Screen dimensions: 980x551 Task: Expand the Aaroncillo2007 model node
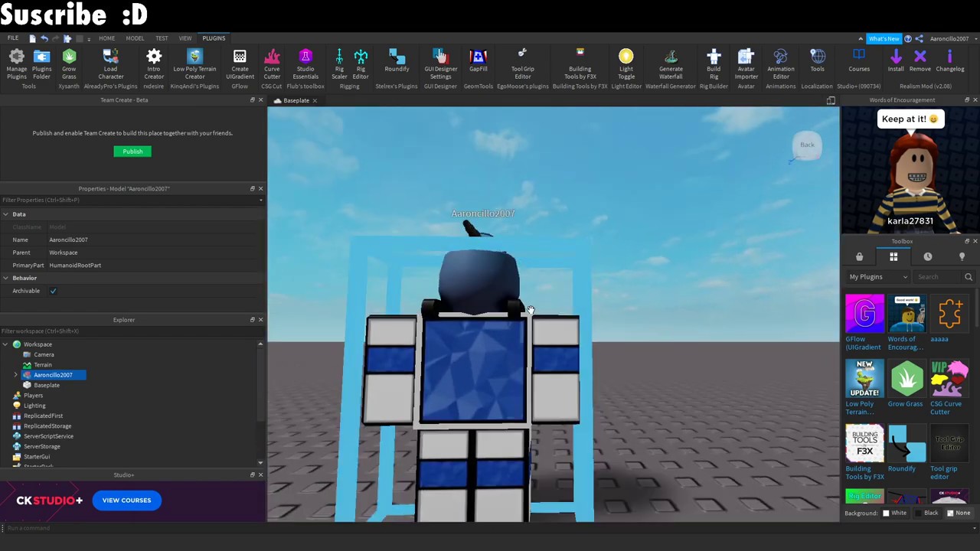coord(16,375)
